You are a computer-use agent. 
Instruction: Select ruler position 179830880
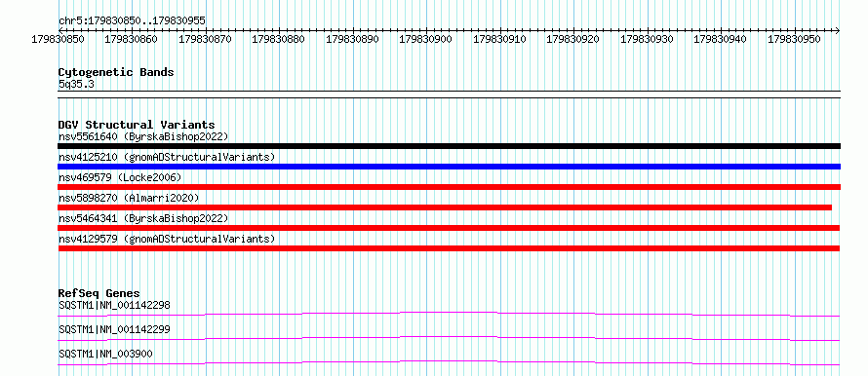pos(279,39)
